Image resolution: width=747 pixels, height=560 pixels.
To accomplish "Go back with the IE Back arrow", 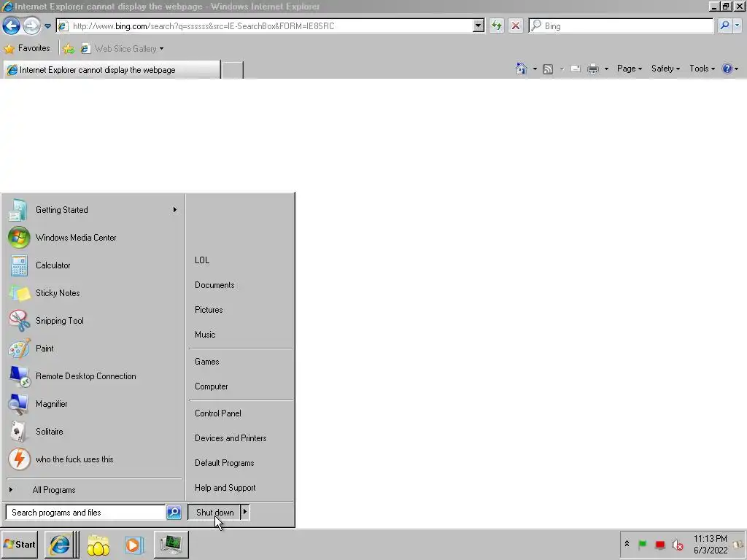I will click(12, 26).
